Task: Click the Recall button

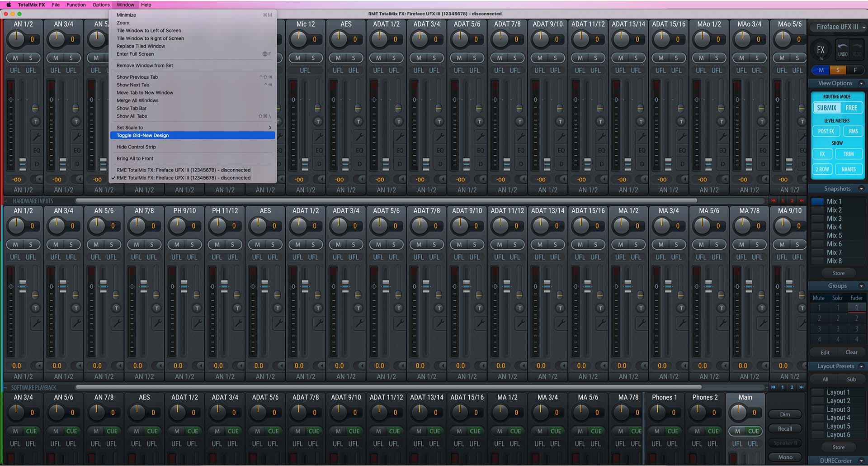Action: [x=785, y=428]
